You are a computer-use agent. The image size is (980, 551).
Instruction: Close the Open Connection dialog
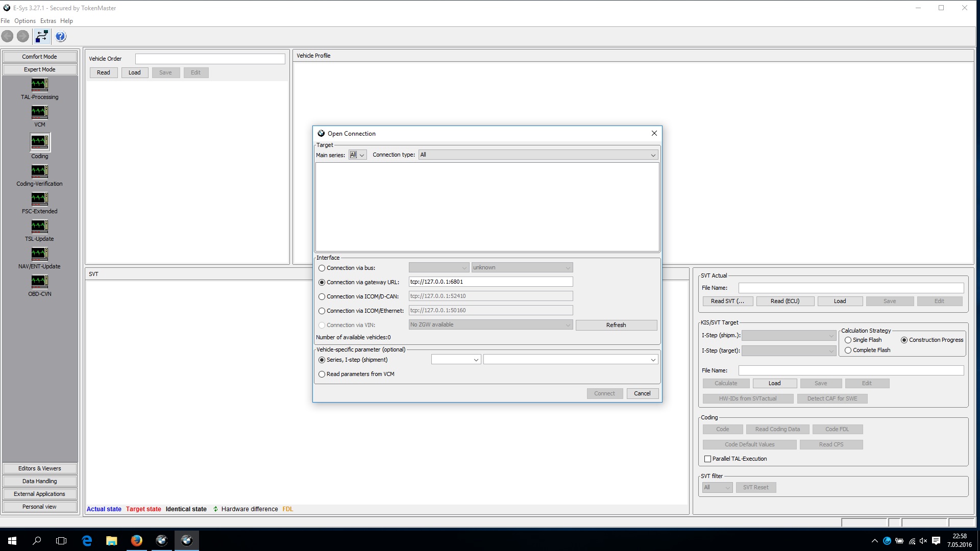pyautogui.click(x=654, y=133)
